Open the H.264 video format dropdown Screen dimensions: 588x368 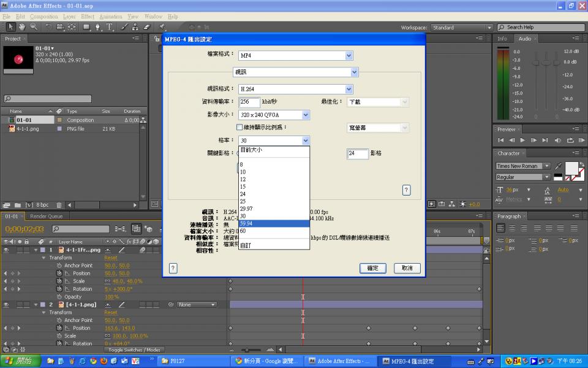[349, 89]
